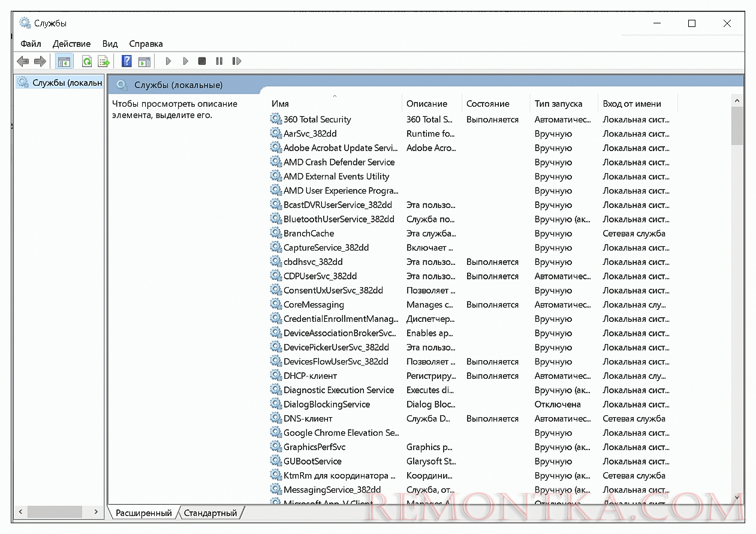Switch to the Стандартный tab
The width and height of the screenshot is (756, 534).
(210, 513)
